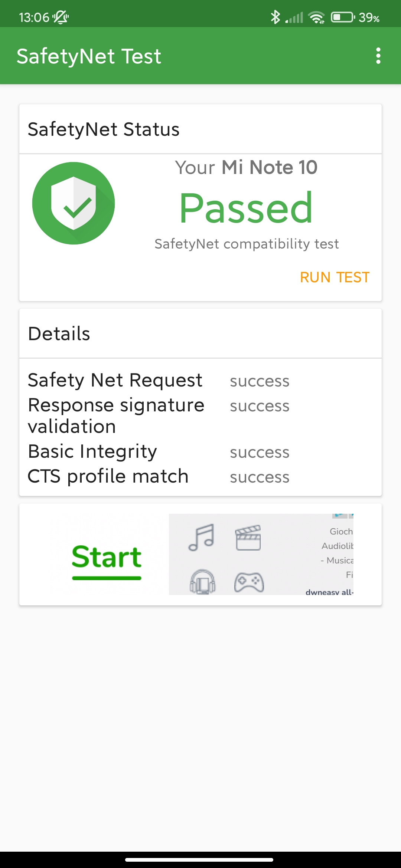Viewport: 401px width, 868px height.
Task: Click the movie clapperboard icon in ad
Action: point(248,537)
